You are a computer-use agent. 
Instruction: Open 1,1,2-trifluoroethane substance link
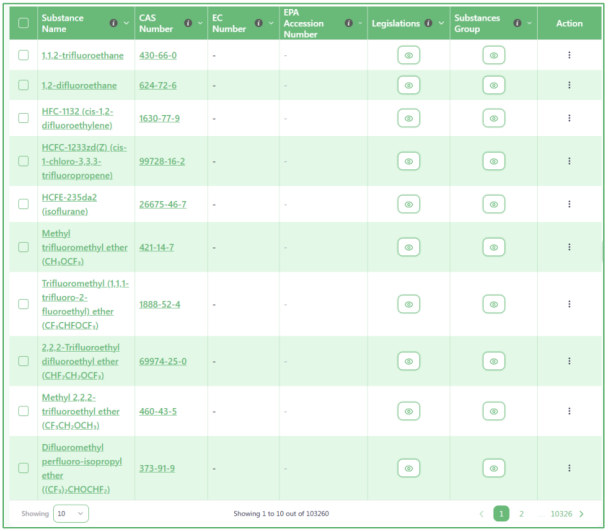pyautogui.click(x=83, y=55)
